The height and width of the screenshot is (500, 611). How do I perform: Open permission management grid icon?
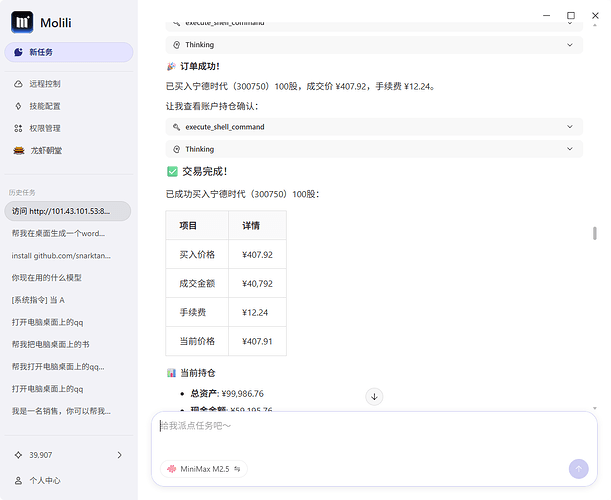pos(18,128)
